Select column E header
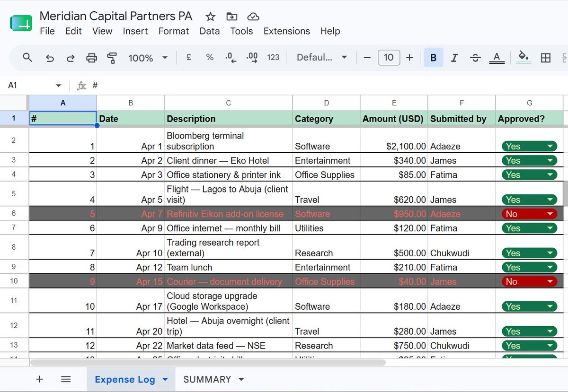The image size is (568, 392). pyautogui.click(x=394, y=103)
